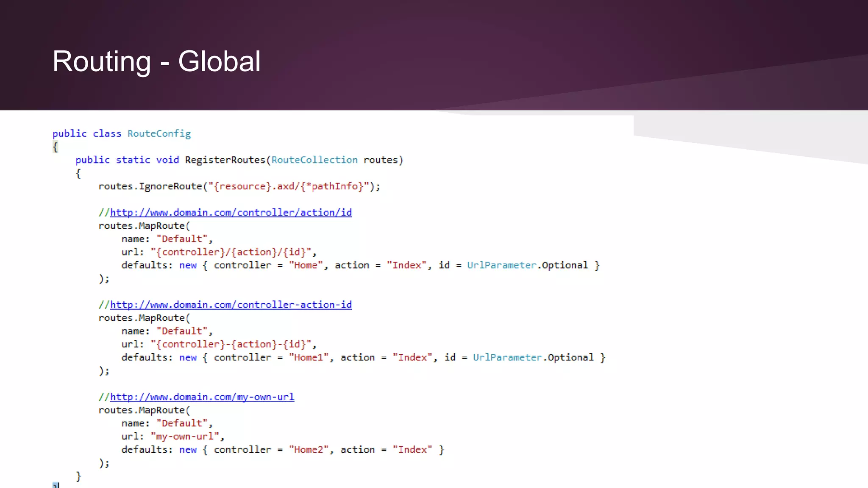
Task: Click the "{resource}.axd/{*pathInfo}" string
Action: (289, 186)
